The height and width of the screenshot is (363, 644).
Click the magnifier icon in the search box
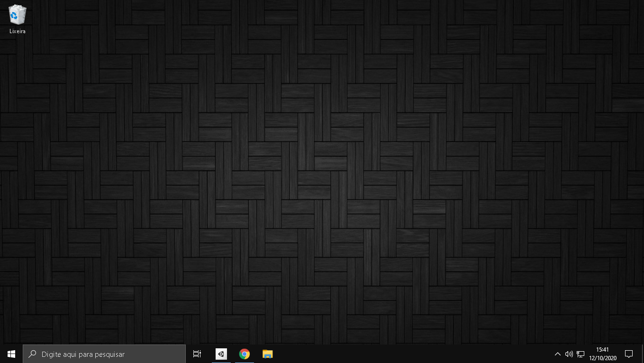[32, 354]
